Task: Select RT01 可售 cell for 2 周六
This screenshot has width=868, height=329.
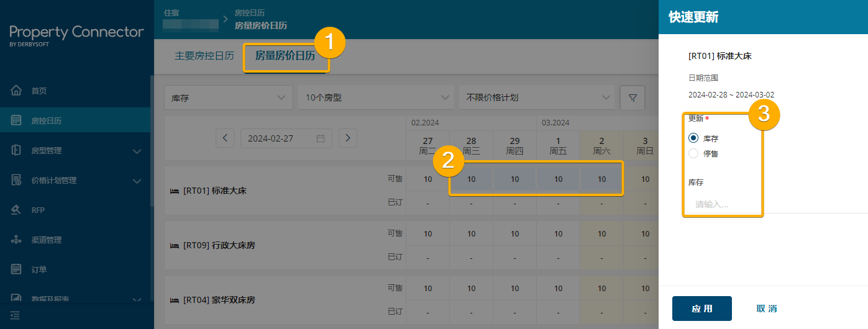Action: tap(602, 179)
